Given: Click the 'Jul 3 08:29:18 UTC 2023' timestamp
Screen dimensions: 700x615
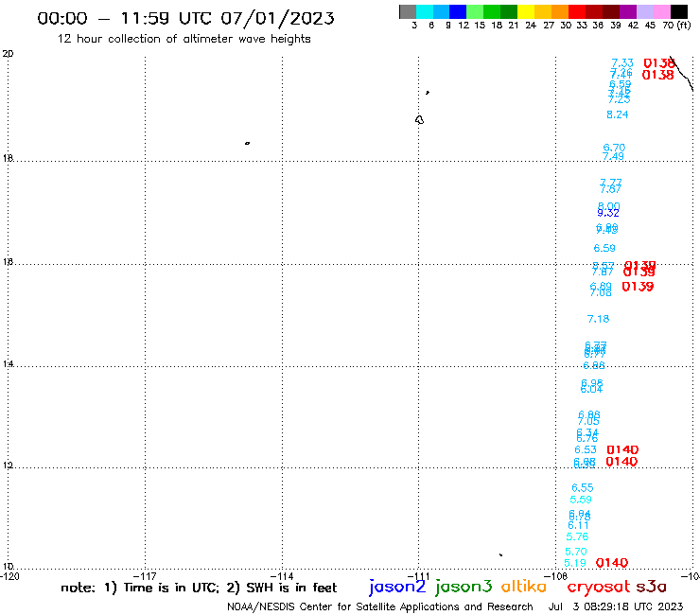Looking at the screenshot, I should click(616, 606).
